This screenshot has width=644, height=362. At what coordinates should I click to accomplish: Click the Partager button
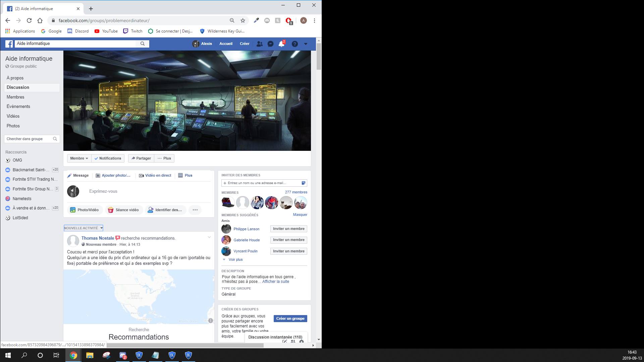141,158
